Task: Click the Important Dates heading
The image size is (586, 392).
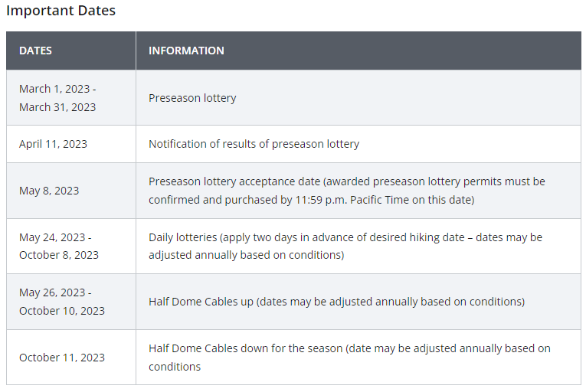Action: [x=61, y=11]
